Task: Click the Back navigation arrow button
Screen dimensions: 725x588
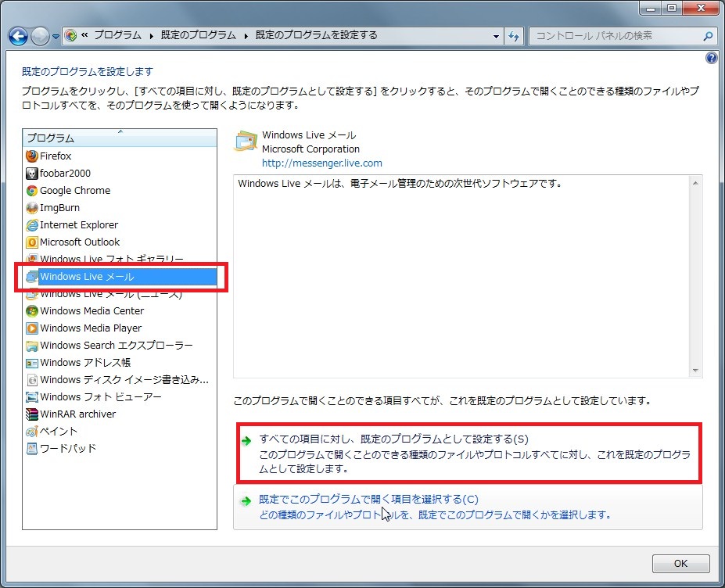Action: (x=18, y=36)
